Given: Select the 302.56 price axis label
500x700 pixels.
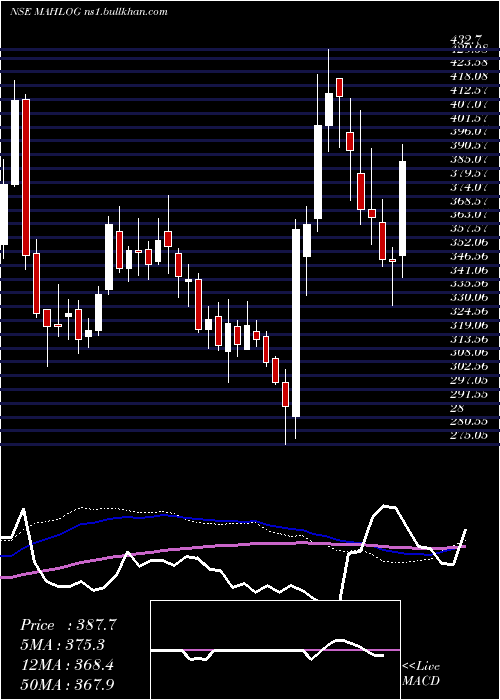Looking at the screenshot, I should pos(469,366).
